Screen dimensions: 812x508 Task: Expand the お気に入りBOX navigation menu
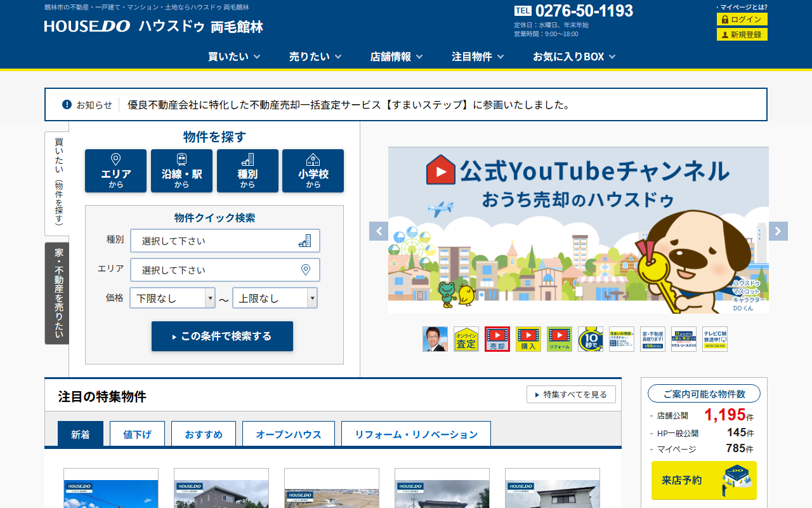(574, 57)
